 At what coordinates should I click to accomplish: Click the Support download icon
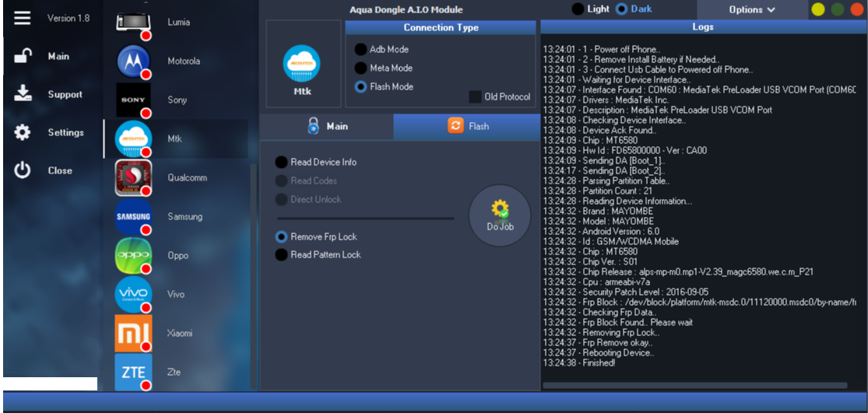pyautogui.click(x=22, y=94)
